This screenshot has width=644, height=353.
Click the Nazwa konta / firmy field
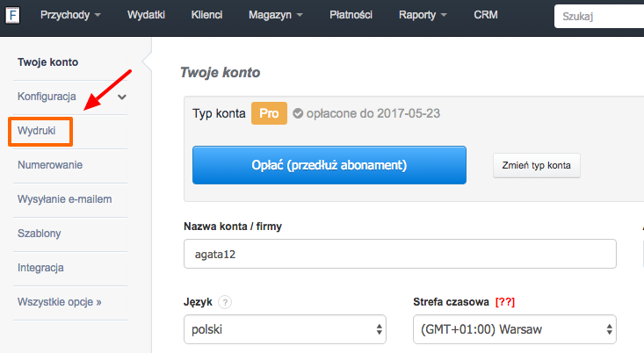400,254
